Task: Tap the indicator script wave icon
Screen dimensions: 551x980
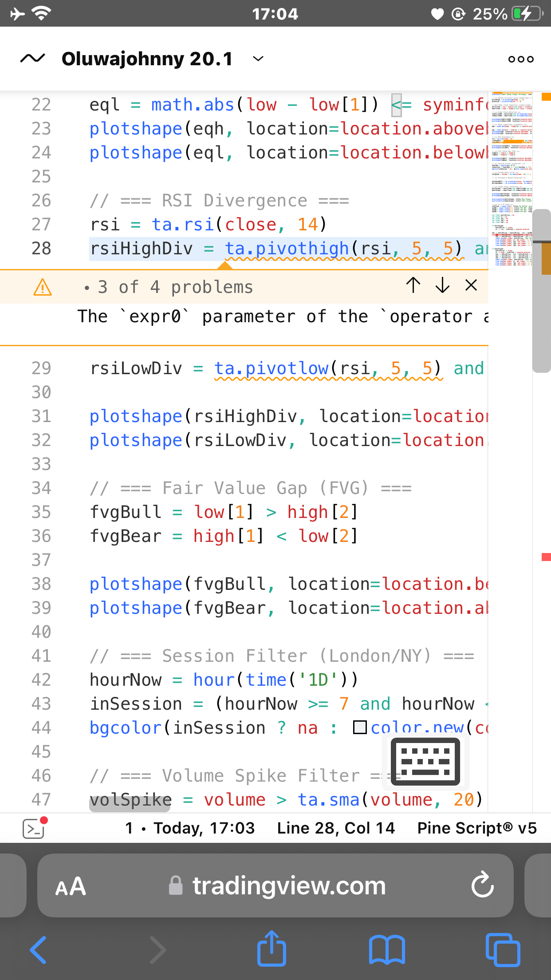Action: (32, 59)
